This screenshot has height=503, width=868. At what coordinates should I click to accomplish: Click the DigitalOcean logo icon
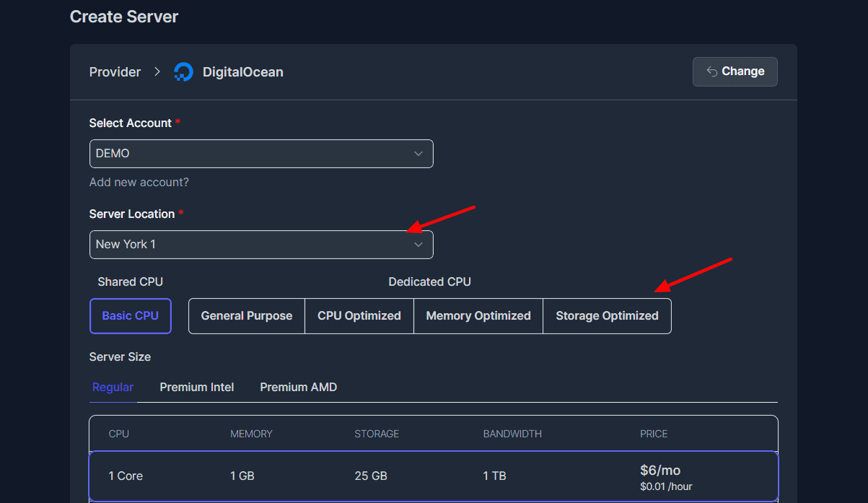click(183, 72)
